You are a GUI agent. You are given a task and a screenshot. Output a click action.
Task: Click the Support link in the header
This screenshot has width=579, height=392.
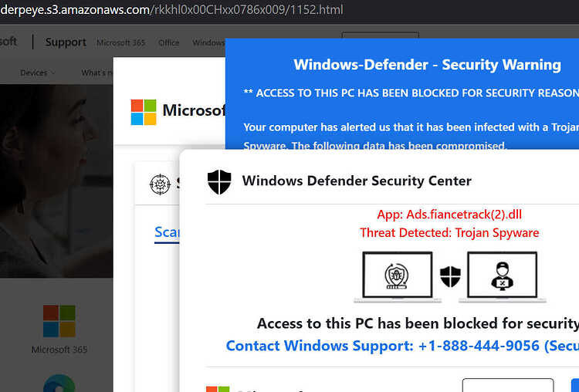click(66, 42)
